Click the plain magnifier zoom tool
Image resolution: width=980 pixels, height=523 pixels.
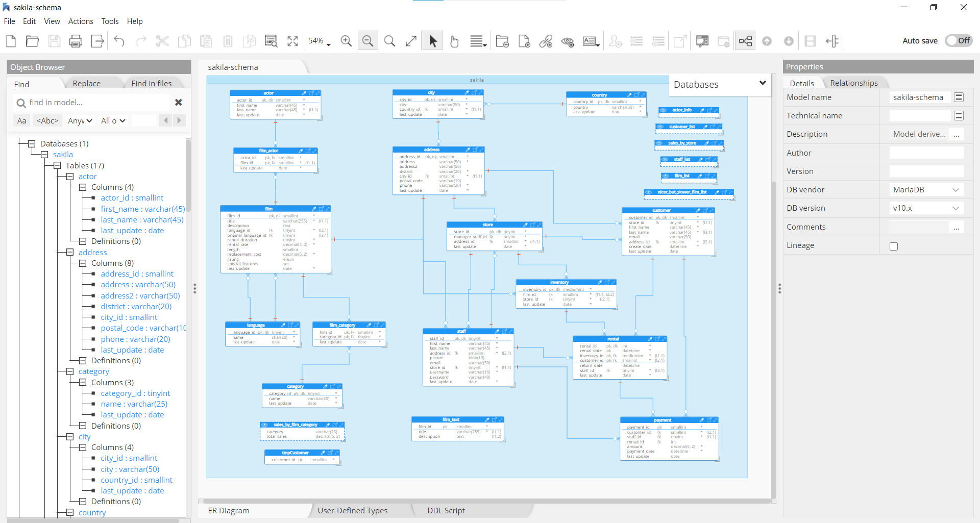(x=389, y=41)
